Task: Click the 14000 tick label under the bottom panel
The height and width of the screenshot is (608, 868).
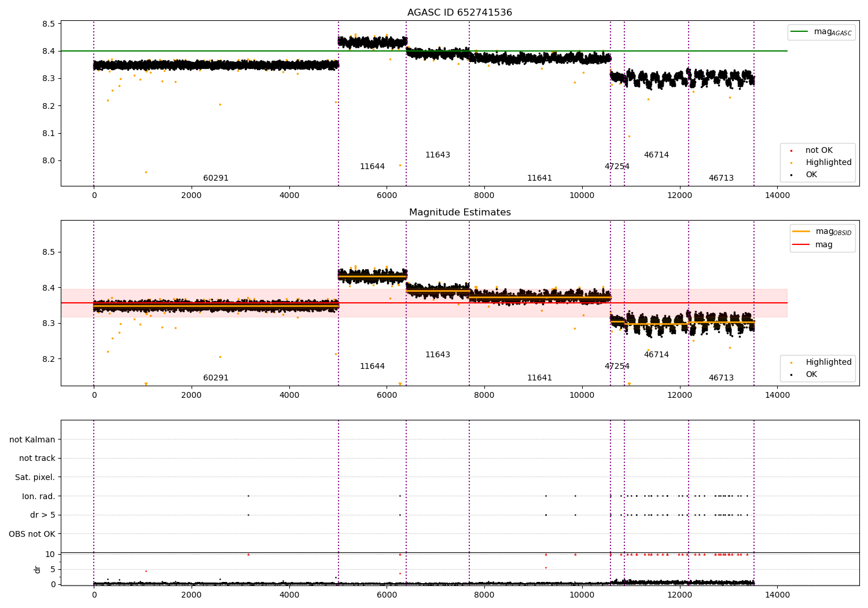Action: click(777, 594)
